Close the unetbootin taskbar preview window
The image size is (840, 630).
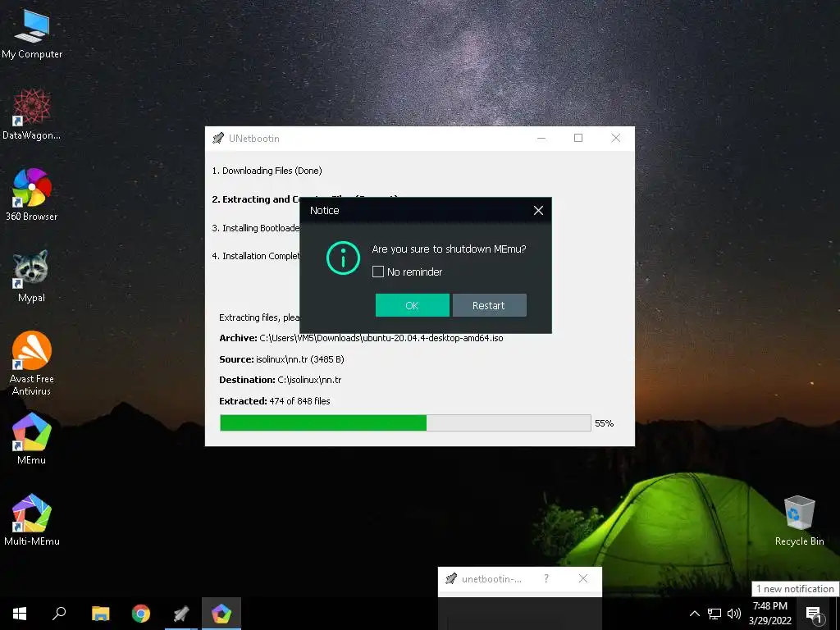point(583,578)
